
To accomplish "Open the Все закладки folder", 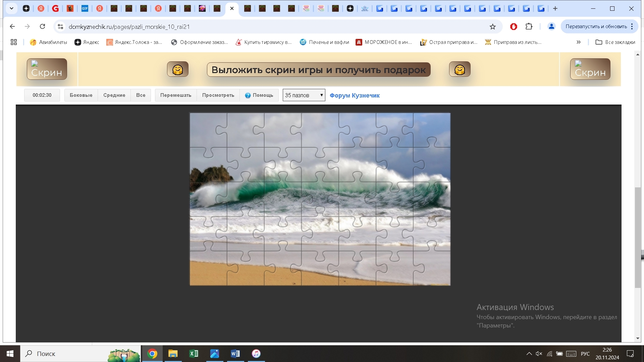I will point(615,42).
